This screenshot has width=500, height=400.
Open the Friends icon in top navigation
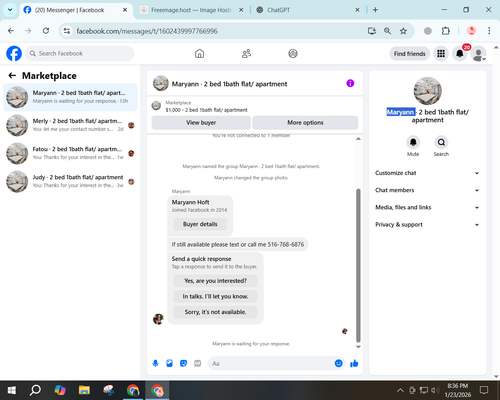(246, 53)
